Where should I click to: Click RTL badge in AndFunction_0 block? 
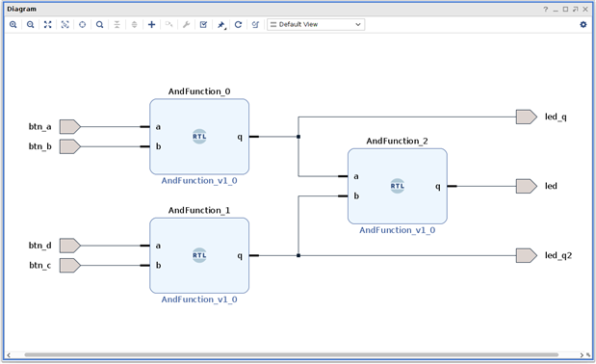(199, 137)
